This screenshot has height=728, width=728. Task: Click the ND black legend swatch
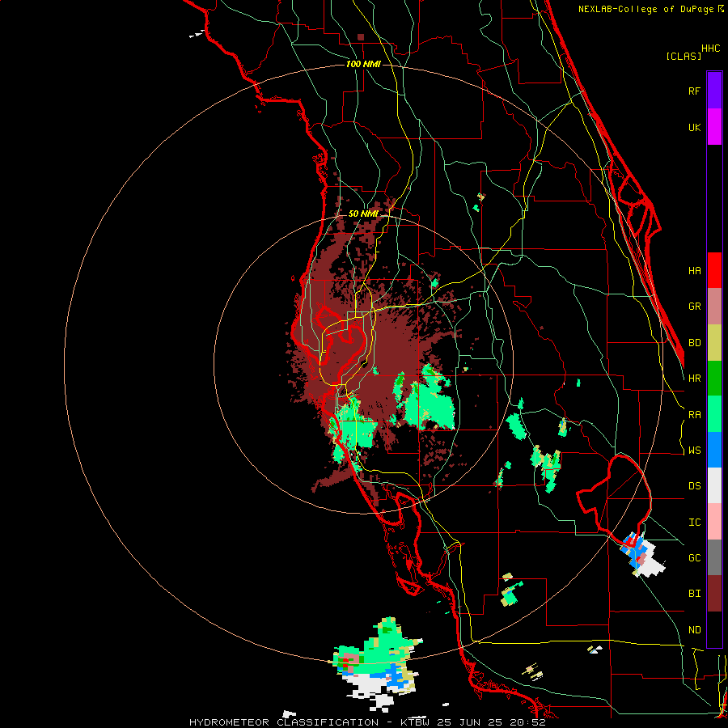714,629
